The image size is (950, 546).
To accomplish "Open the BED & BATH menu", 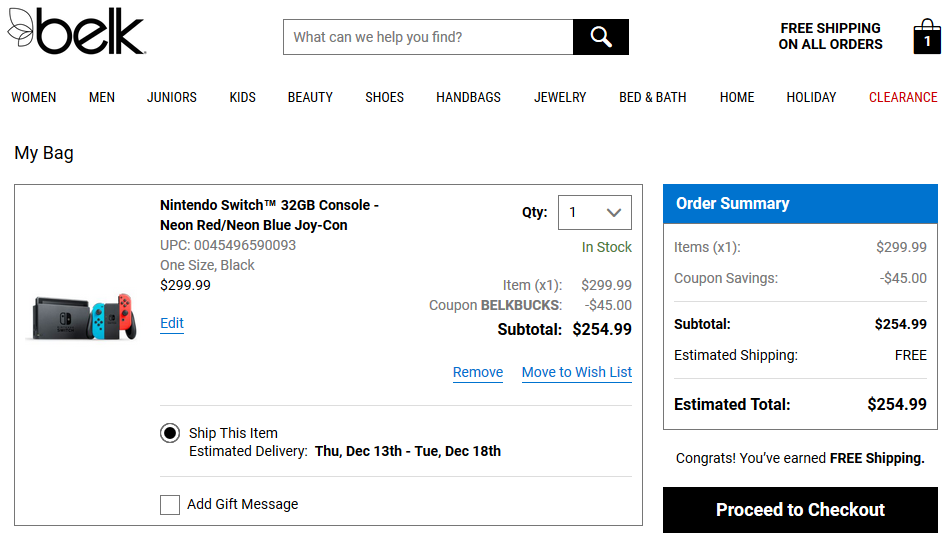I will point(653,98).
